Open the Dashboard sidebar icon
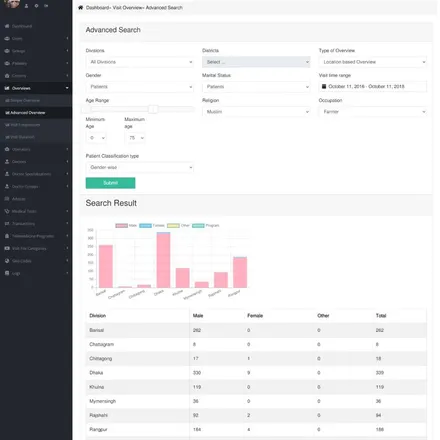Screen dimensions: 440x440 [x=7, y=26]
